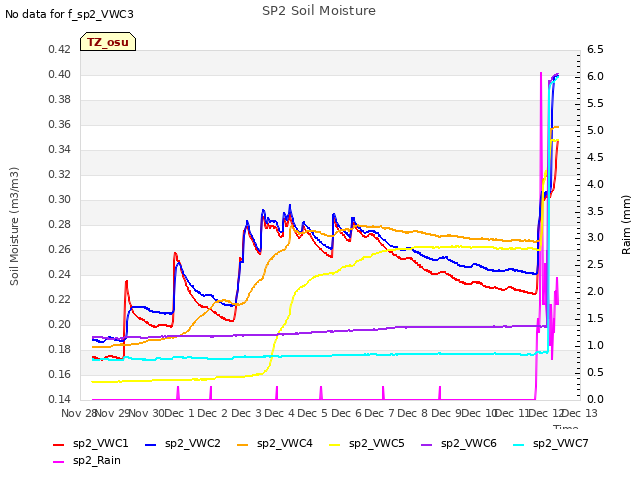
Task: Click the chart title SP2 Soil Moisture
Action: (x=319, y=11)
